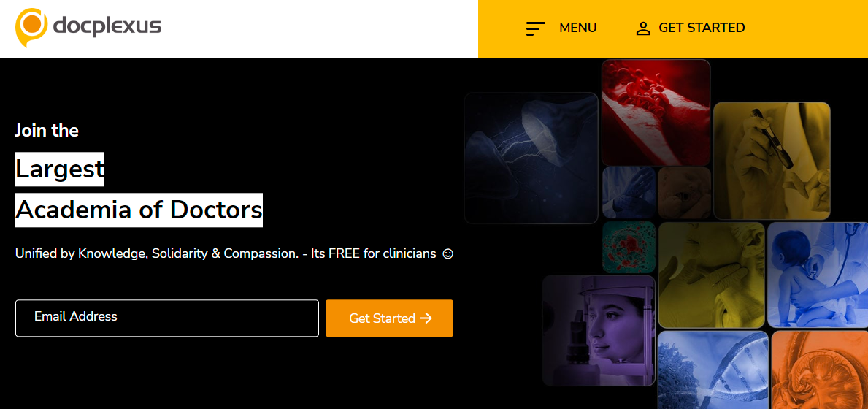Select the teal cell microscopy image

coord(629,247)
